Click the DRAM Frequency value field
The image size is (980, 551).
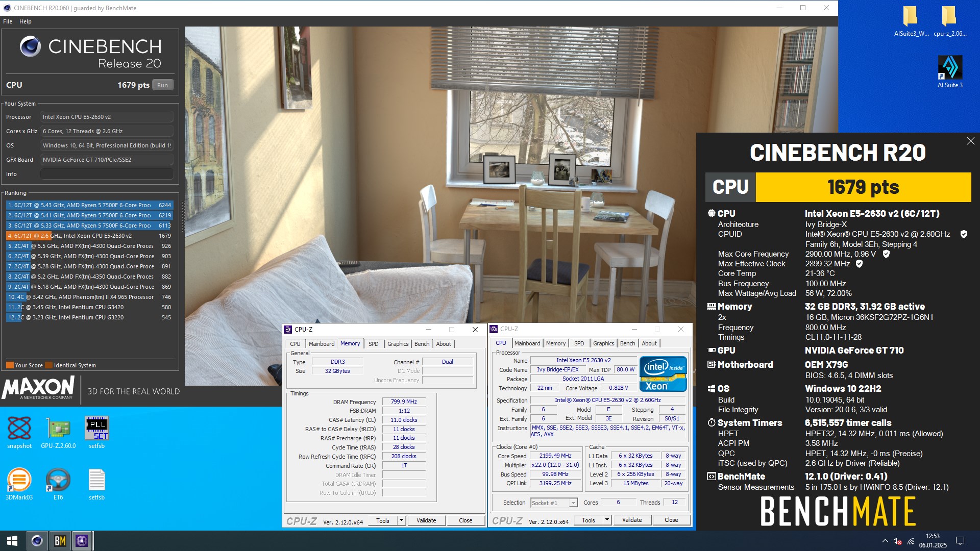click(x=404, y=402)
